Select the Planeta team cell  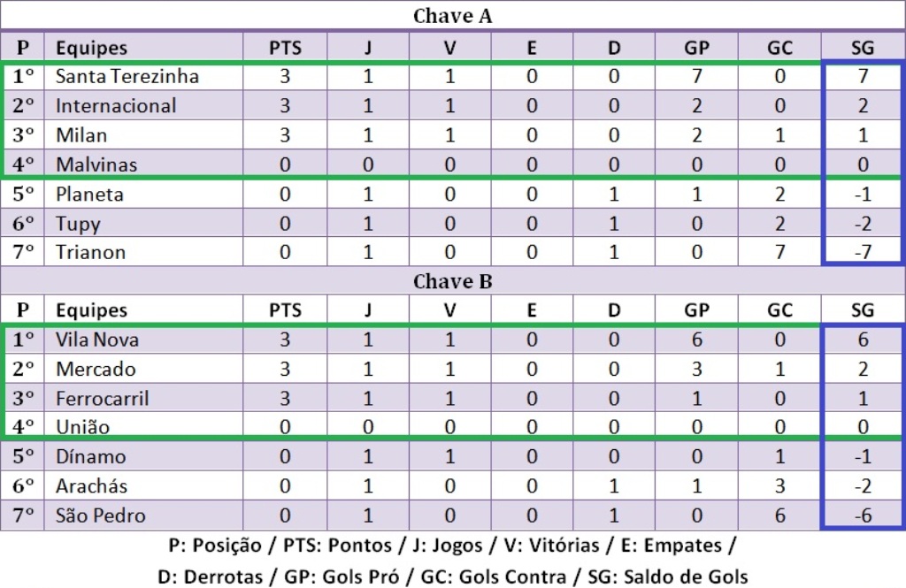(89, 194)
